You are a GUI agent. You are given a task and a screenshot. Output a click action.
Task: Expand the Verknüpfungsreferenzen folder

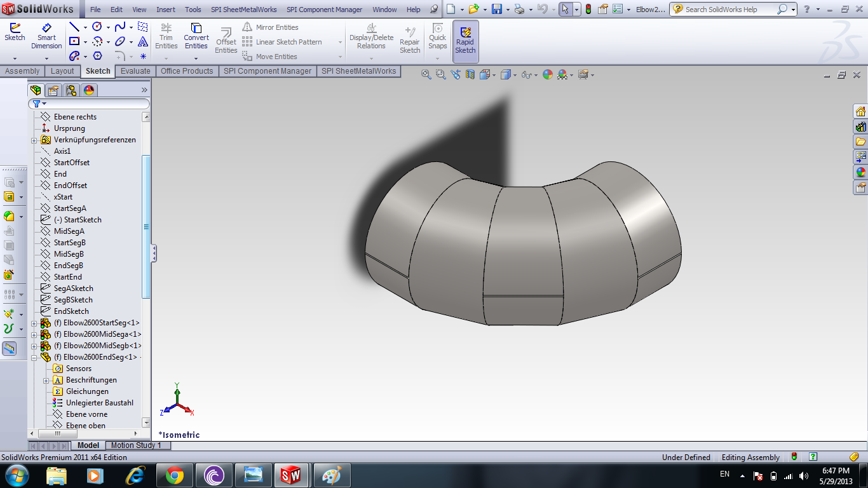pos(34,140)
